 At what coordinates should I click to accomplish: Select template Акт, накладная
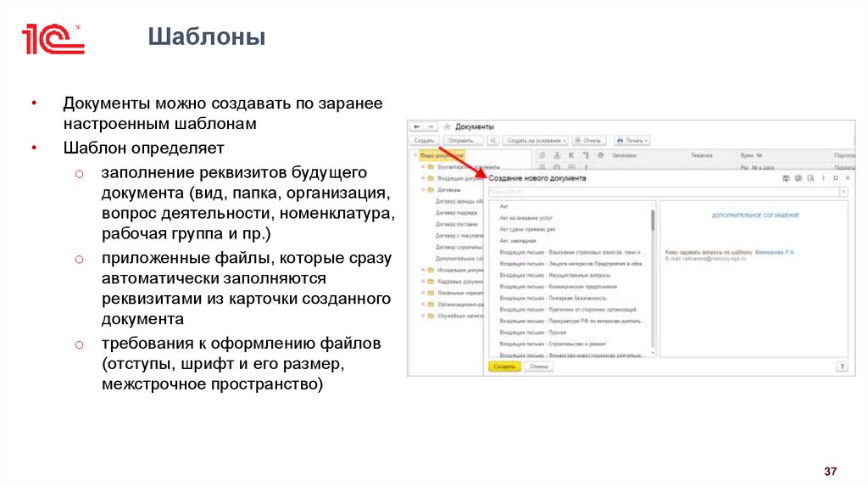click(x=518, y=241)
